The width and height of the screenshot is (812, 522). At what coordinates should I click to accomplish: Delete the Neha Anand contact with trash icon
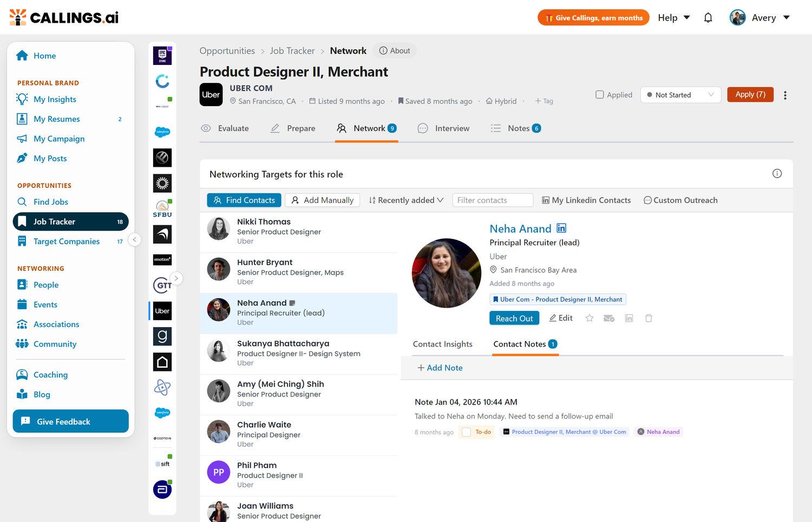(649, 318)
